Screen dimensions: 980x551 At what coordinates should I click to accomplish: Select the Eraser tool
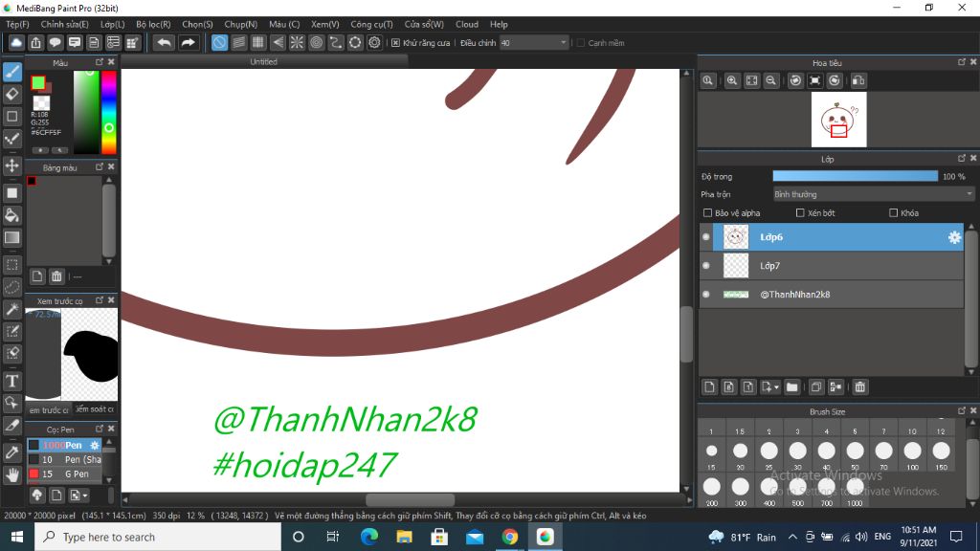(12, 94)
